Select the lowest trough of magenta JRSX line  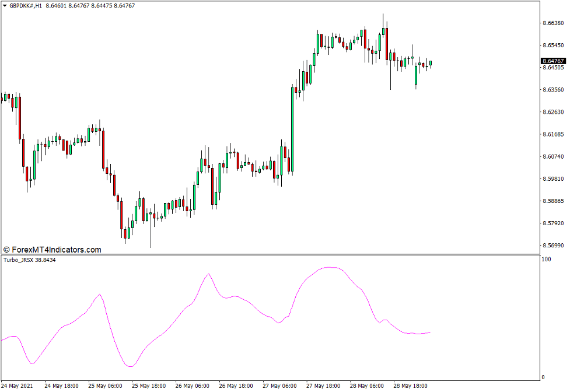tap(130, 367)
